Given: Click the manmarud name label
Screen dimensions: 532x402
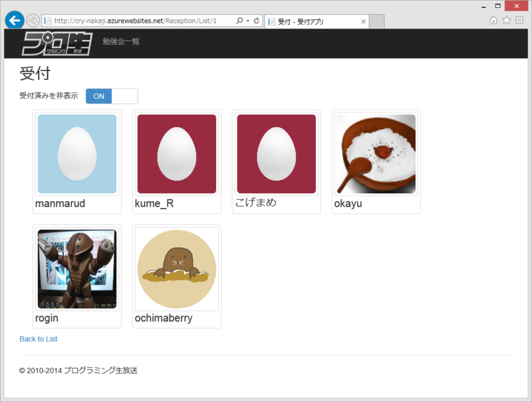Looking at the screenshot, I should point(60,204).
